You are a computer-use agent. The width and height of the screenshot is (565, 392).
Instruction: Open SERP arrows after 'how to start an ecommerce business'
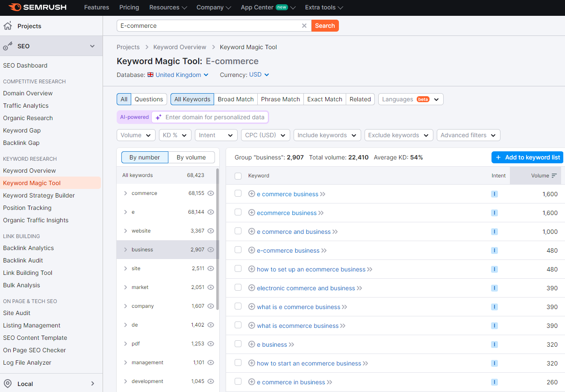365,363
